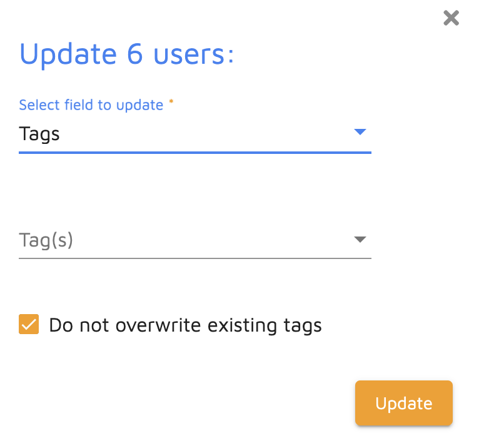Click the selected 'Tags' value text
Viewport: 479px width, 448px height.
pyautogui.click(x=39, y=134)
